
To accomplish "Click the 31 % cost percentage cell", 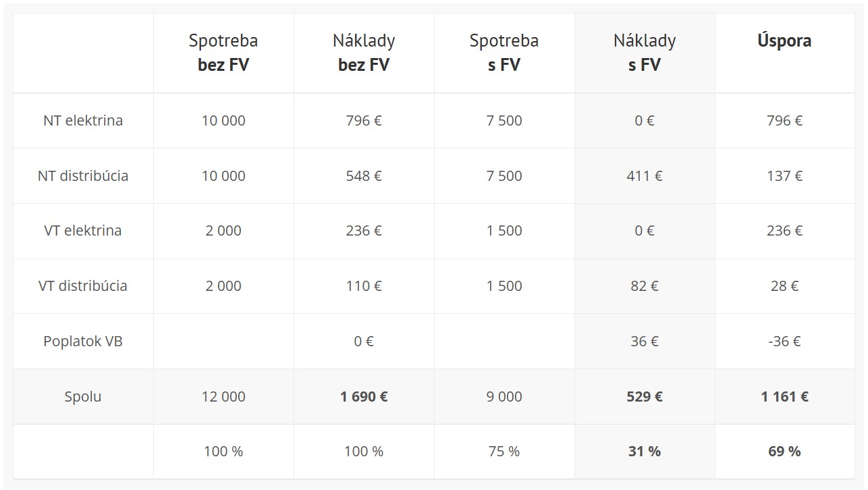I will pyautogui.click(x=645, y=452).
